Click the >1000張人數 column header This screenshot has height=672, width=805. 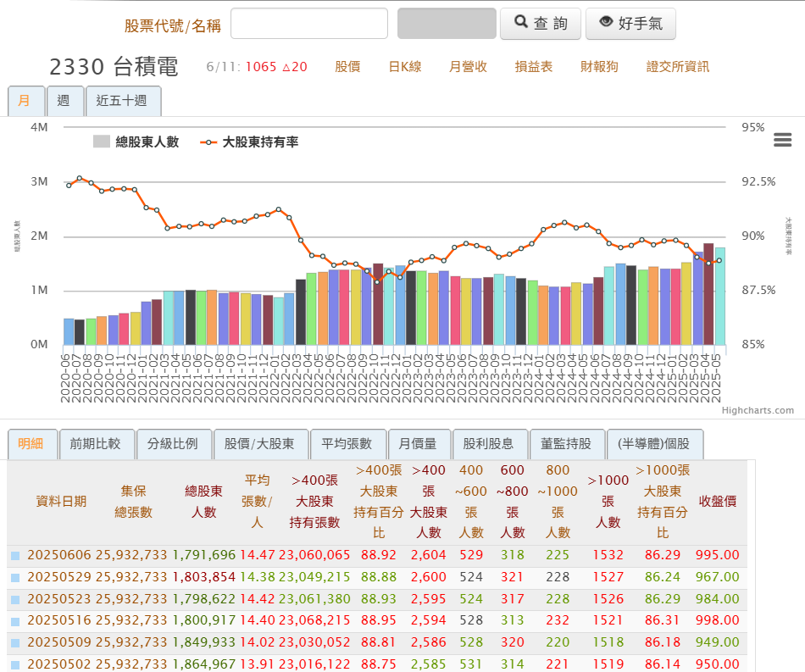608,502
